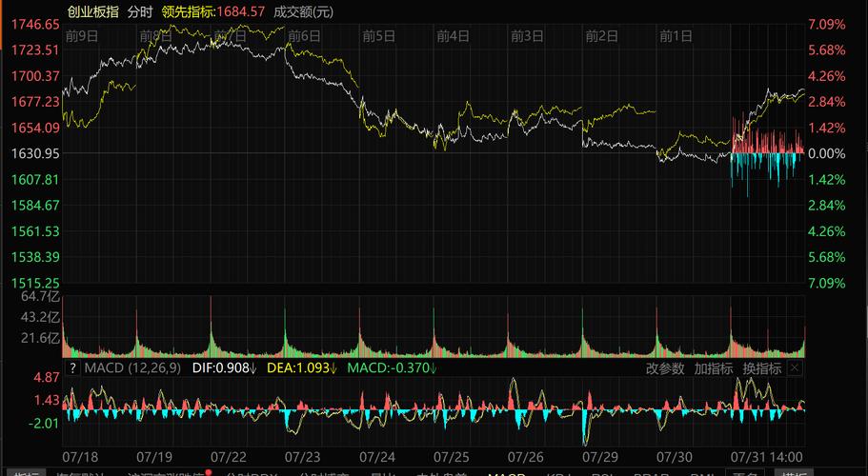Image resolution: width=868 pixels, height=476 pixels.
Task: Select the 前5日 day marker
Action: [x=379, y=36]
